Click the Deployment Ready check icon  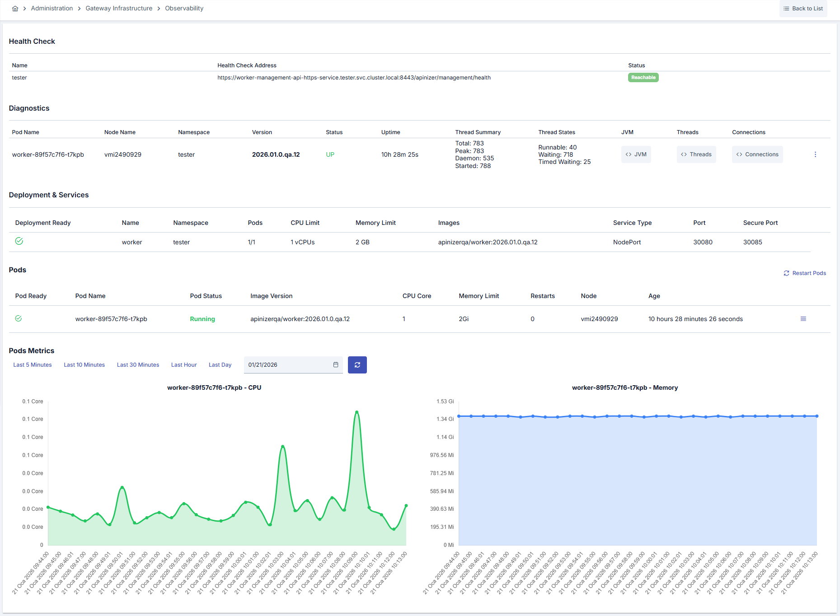[19, 241]
